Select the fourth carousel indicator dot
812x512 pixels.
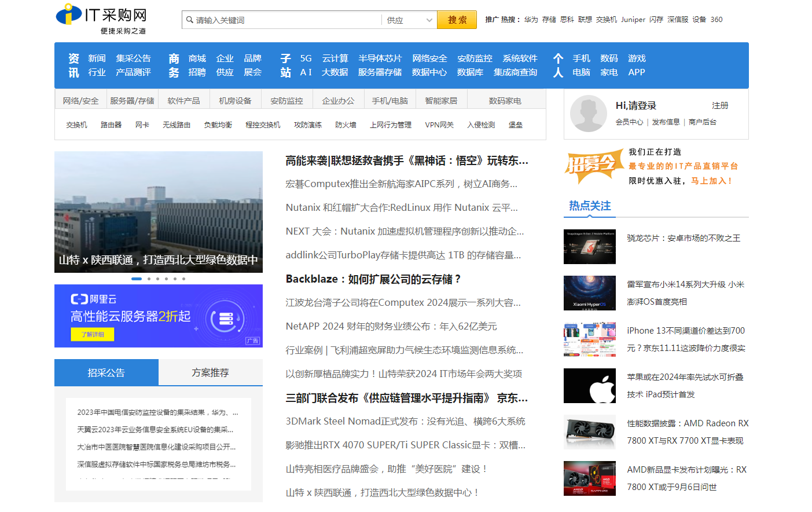166,279
